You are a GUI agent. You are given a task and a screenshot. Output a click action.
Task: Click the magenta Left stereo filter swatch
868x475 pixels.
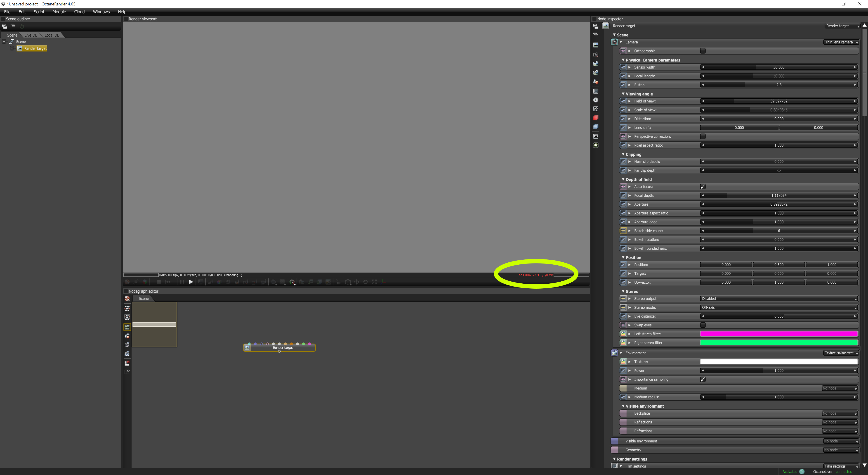pyautogui.click(x=779, y=334)
